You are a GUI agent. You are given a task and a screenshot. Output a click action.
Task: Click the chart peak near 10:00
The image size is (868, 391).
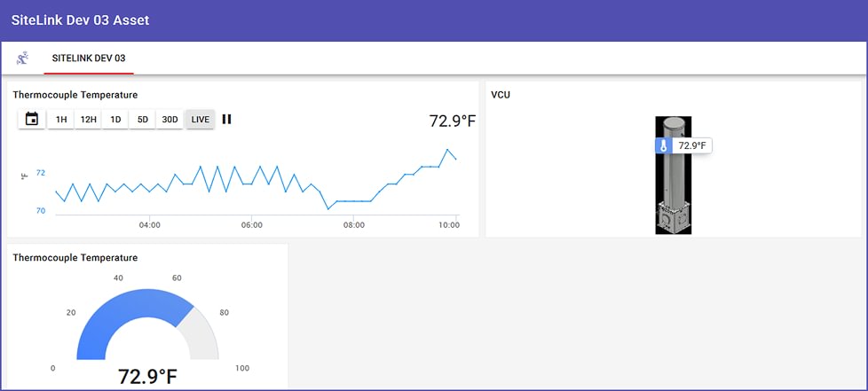[447, 150]
